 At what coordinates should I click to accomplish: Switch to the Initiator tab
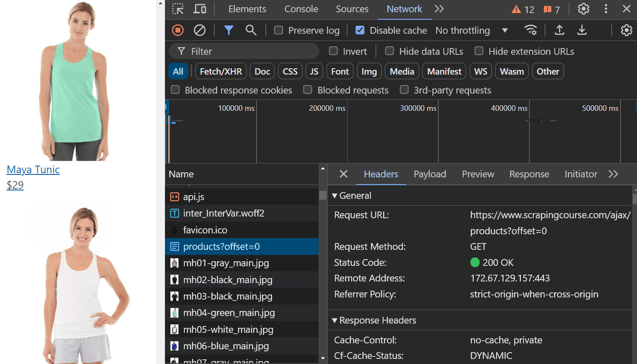click(x=581, y=174)
